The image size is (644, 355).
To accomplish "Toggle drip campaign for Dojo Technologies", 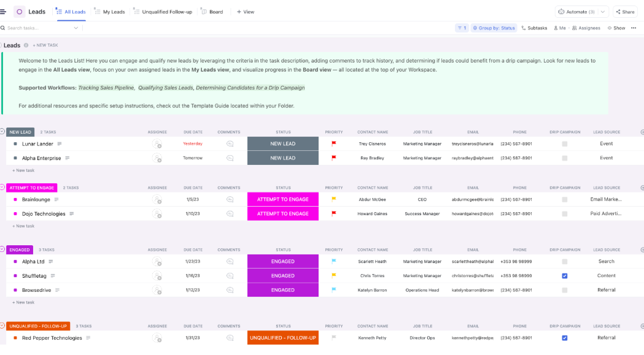I will click(x=565, y=214).
